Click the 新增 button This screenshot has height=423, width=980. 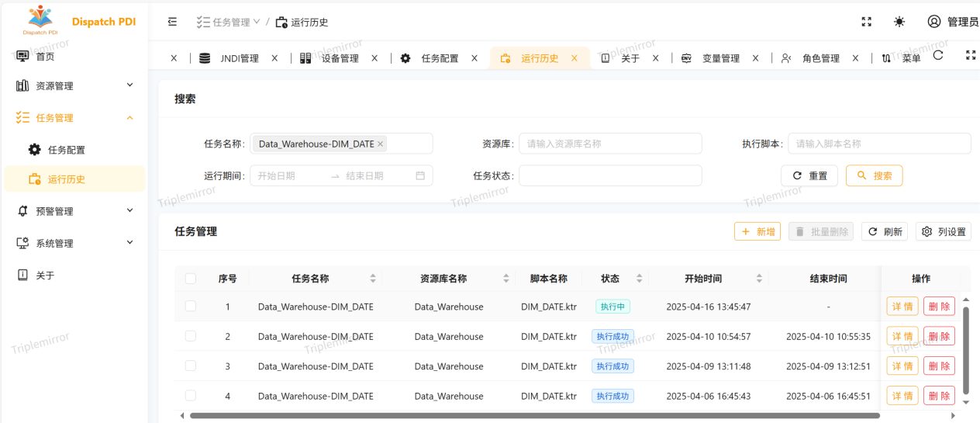coord(757,231)
